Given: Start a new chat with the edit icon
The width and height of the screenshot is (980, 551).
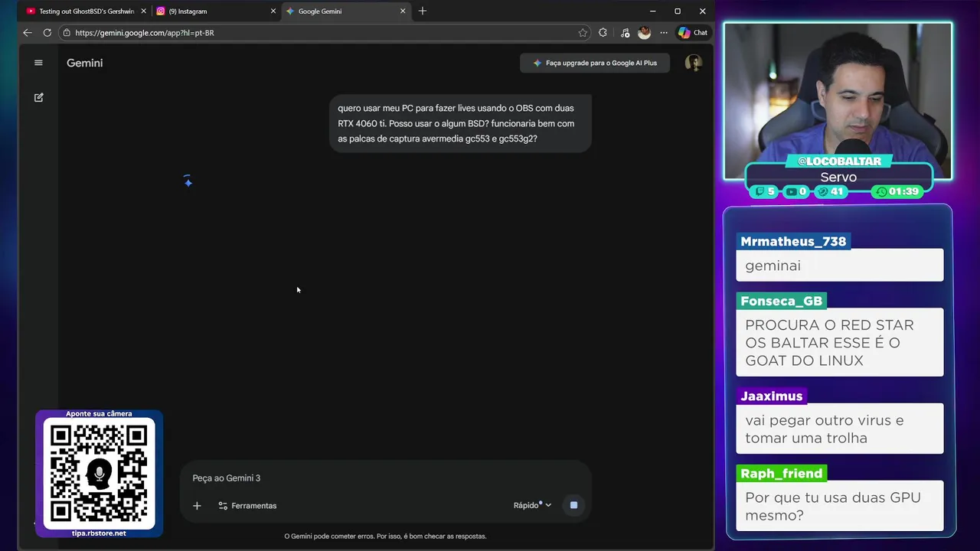Looking at the screenshot, I should coord(38,97).
